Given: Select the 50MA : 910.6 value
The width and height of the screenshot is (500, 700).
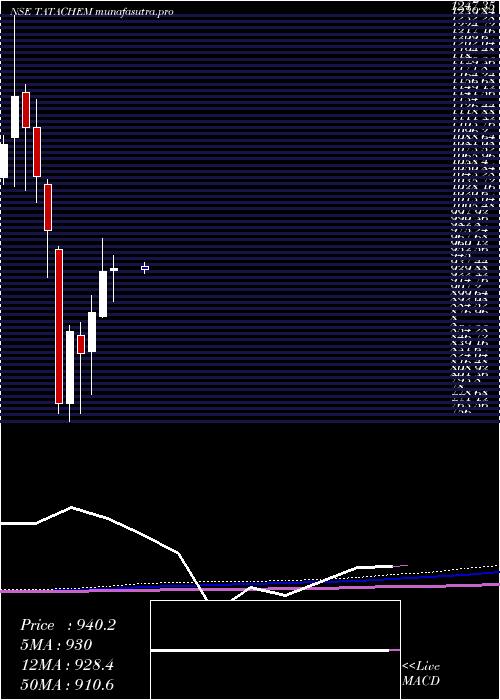Looking at the screenshot, I should coord(69,685).
